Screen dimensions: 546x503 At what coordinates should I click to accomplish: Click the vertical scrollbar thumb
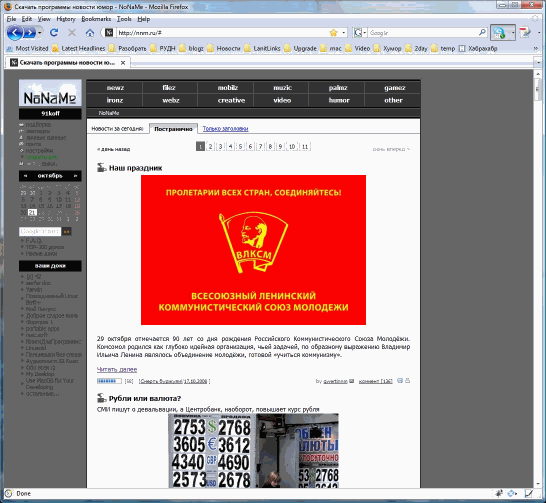537,90
